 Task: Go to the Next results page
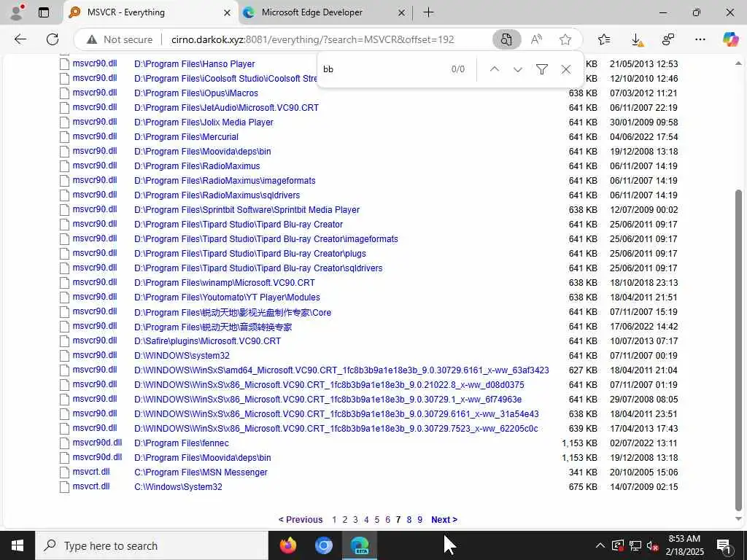coord(444,519)
